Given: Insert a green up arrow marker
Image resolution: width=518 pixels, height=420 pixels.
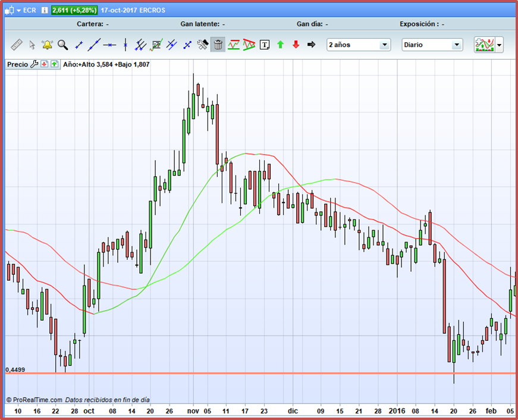Looking at the screenshot, I should click(281, 45).
